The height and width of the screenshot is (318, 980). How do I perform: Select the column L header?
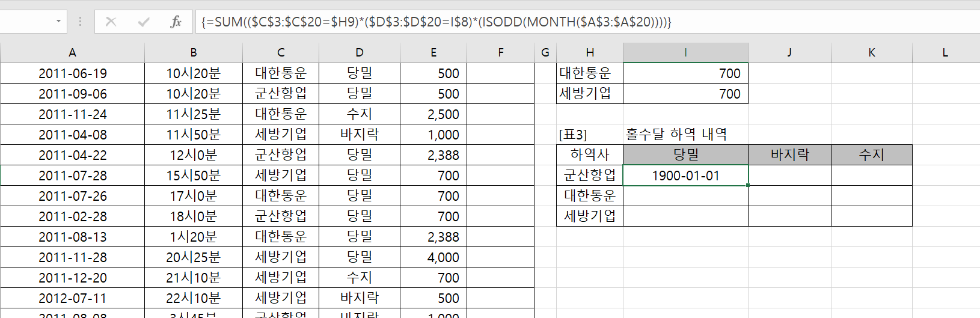945,53
